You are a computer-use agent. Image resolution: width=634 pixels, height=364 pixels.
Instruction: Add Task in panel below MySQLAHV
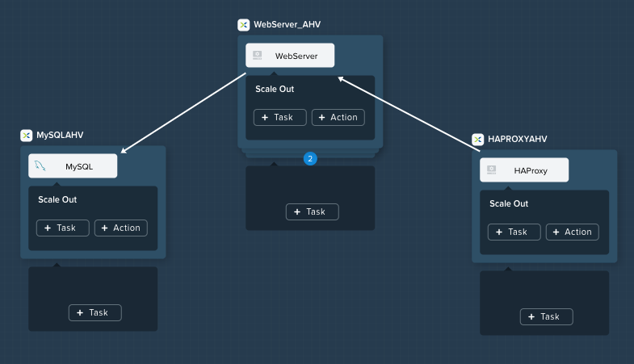click(95, 312)
